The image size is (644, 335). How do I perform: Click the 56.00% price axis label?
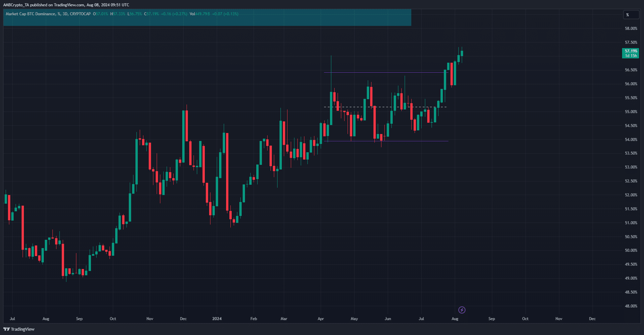click(x=631, y=84)
